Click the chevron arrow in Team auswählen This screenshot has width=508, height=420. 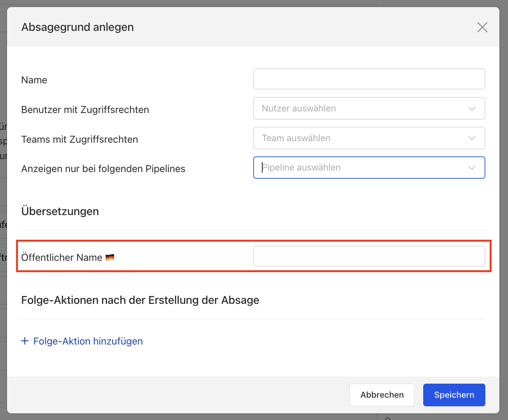point(472,138)
